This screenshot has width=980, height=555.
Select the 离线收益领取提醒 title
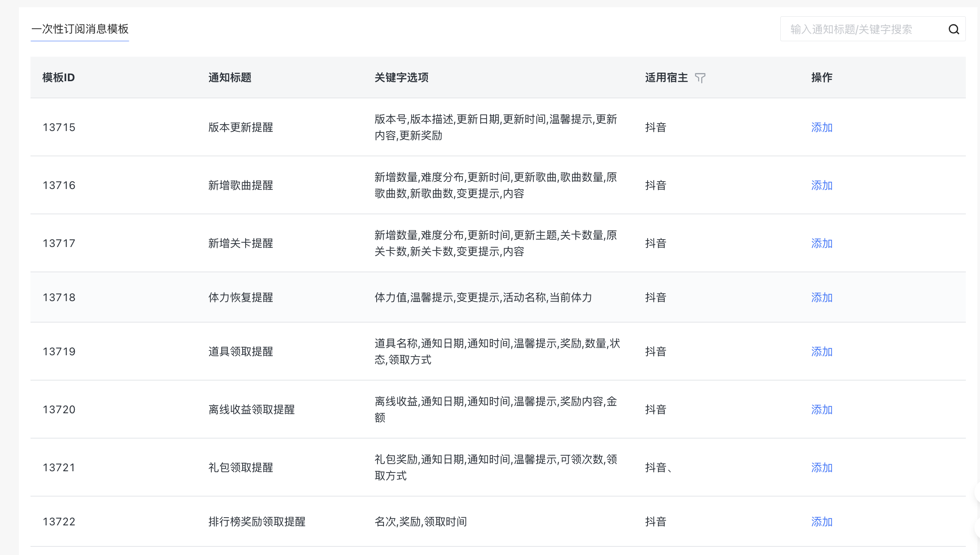pyautogui.click(x=251, y=409)
